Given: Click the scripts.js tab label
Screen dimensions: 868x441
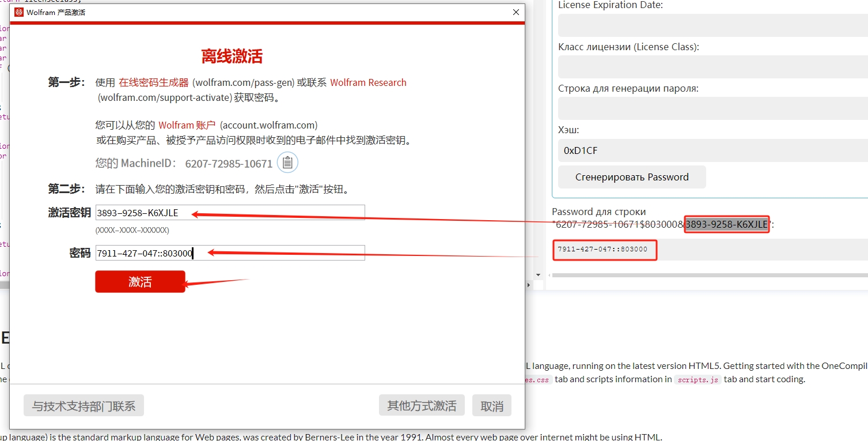Looking at the screenshot, I should pyautogui.click(x=697, y=379).
